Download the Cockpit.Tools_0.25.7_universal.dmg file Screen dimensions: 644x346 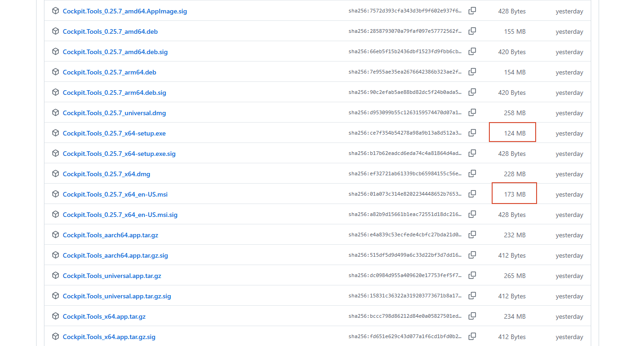[x=114, y=113]
